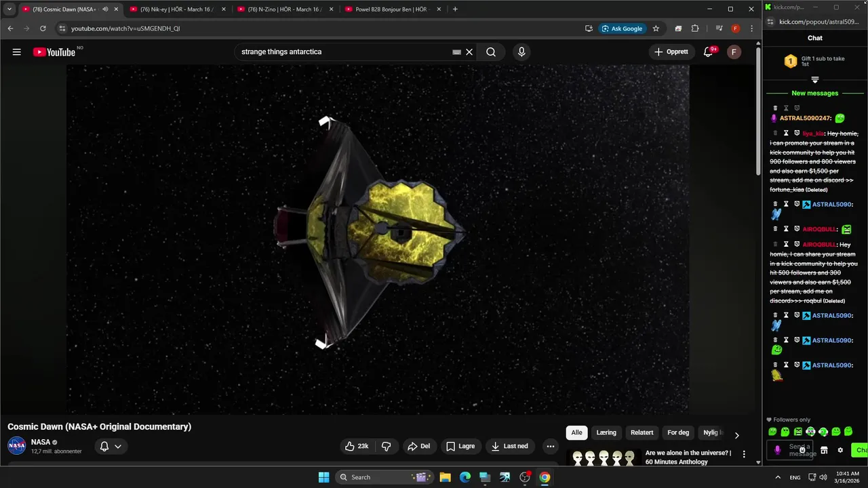Expand Kick gift leaderboard arrow
The height and width of the screenshot is (488, 868).
815,80
